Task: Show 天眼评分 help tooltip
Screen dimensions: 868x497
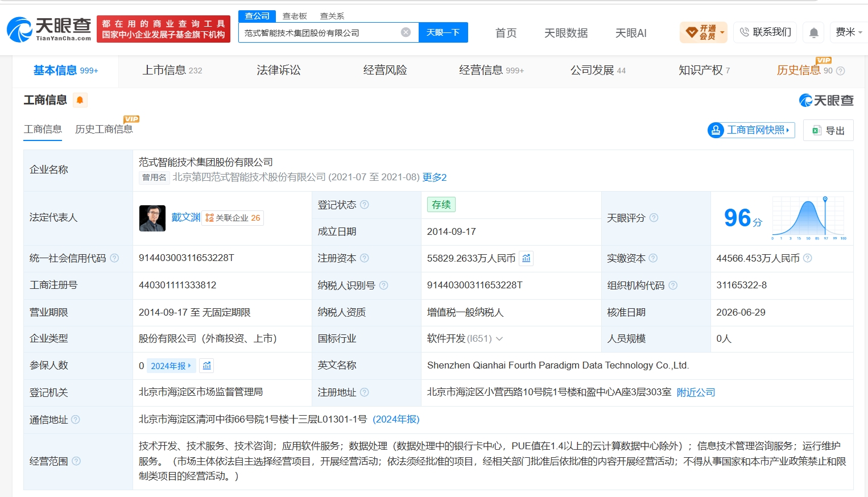Action: point(654,218)
